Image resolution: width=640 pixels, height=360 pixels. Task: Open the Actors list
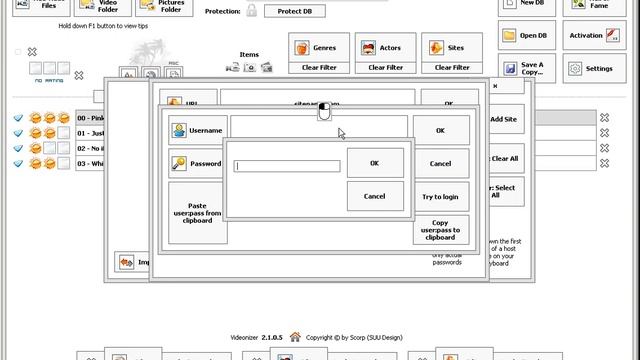385,48
